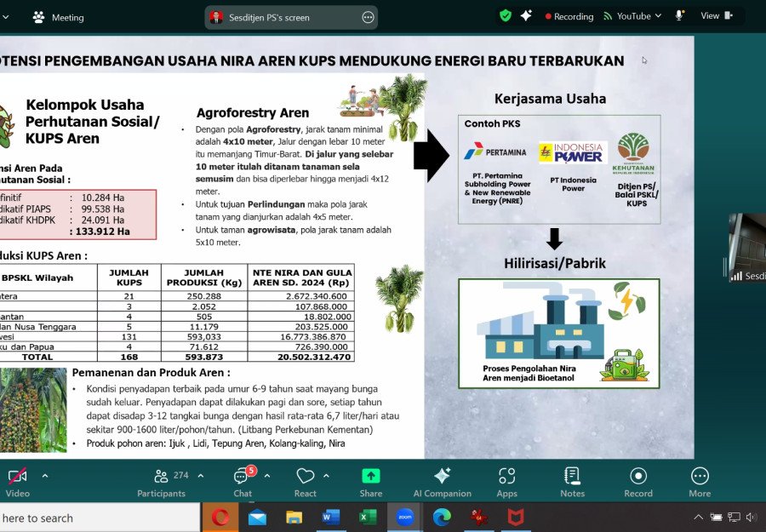Open the shared-screen options ellipsis button
This screenshot has height=532, width=766.
point(368,18)
